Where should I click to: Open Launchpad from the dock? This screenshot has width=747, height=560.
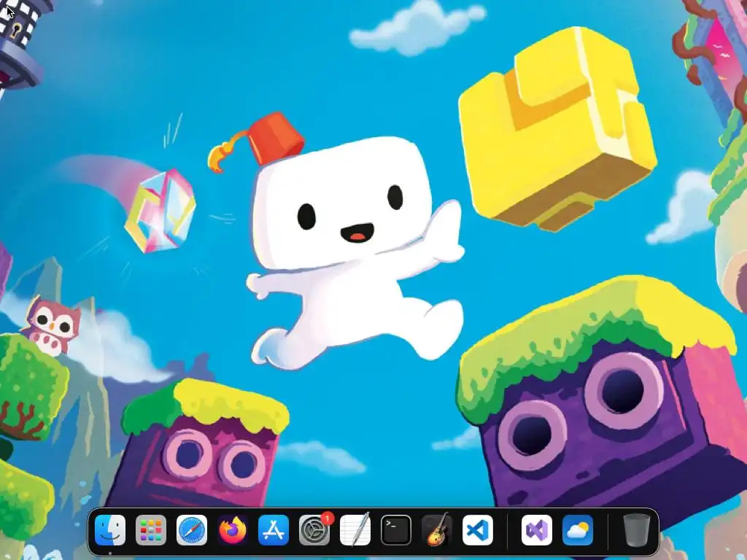pyautogui.click(x=151, y=530)
